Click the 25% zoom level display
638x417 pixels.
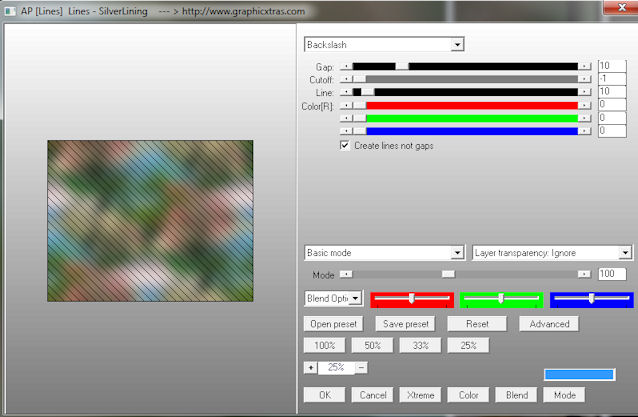[x=336, y=368]
